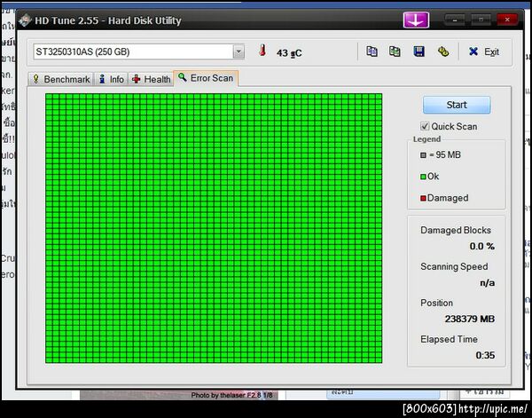
Task: Click the save screenshot floppy disk icon
Action: pos(419,51)
